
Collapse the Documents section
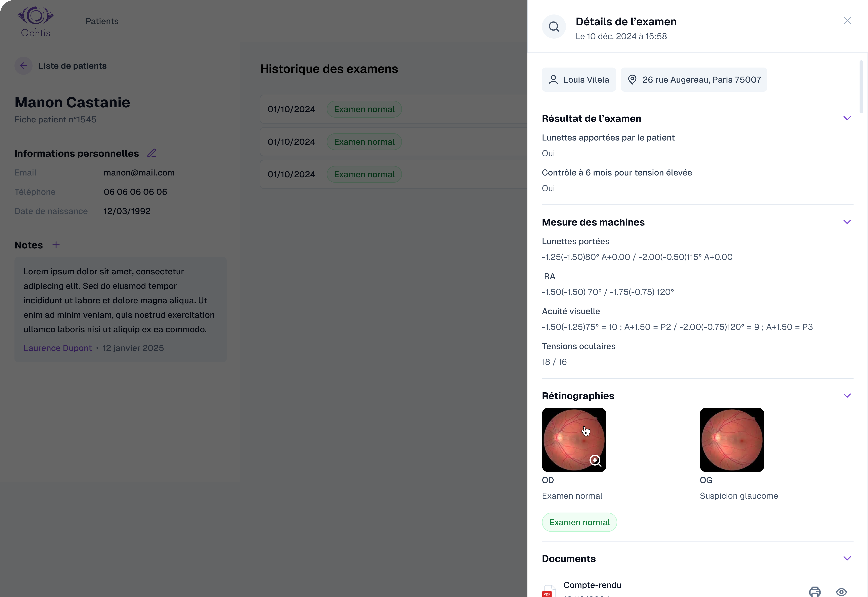[847, 558]
